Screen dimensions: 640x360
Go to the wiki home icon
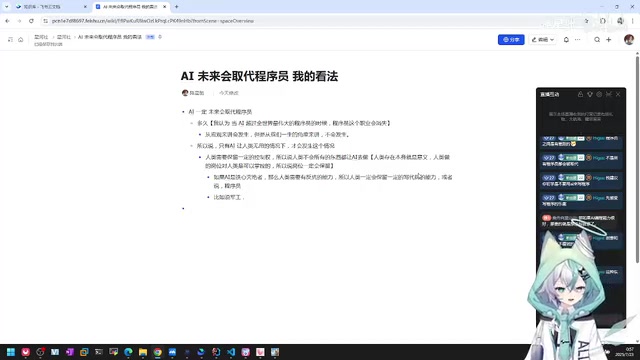(20, 40)
